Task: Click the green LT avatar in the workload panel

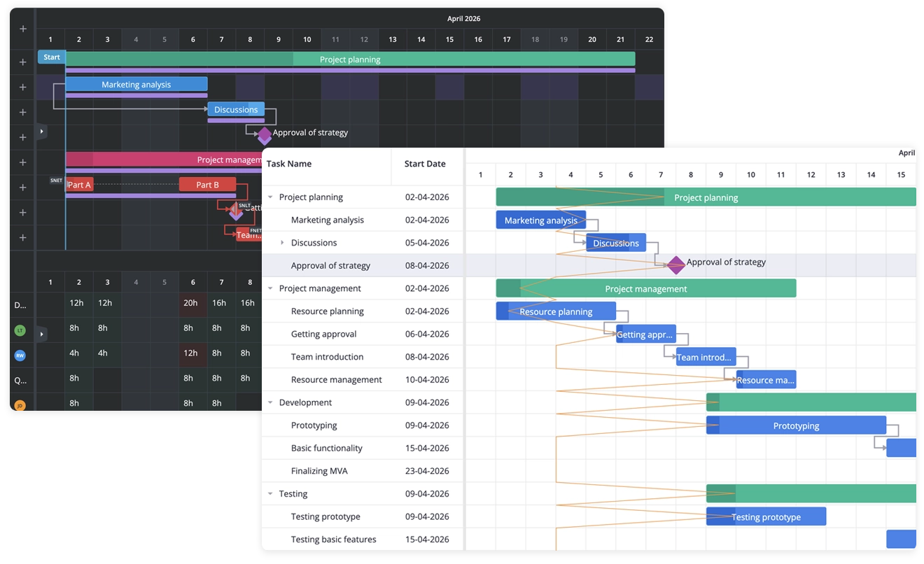Action: (x=20, y=330)
